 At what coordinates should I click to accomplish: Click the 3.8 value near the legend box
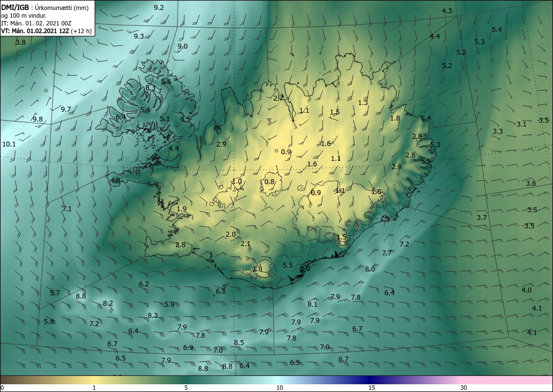point(21,43)
